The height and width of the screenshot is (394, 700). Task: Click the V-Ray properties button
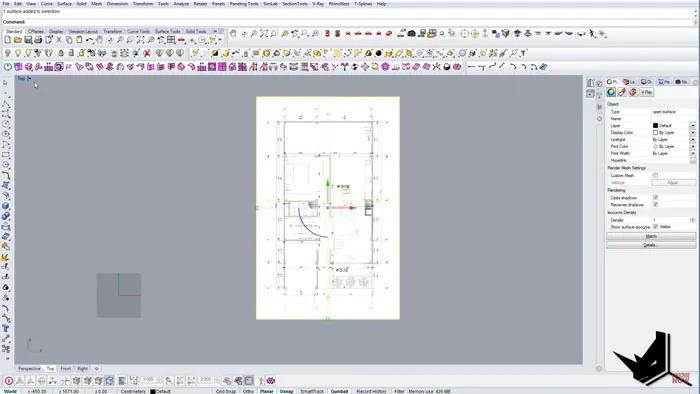pos(646,92)
